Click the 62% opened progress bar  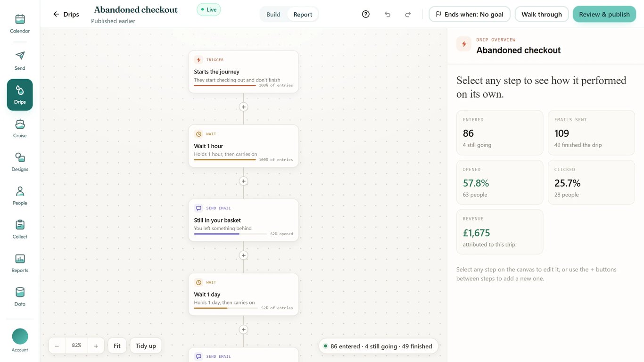(x=230, y=234)
